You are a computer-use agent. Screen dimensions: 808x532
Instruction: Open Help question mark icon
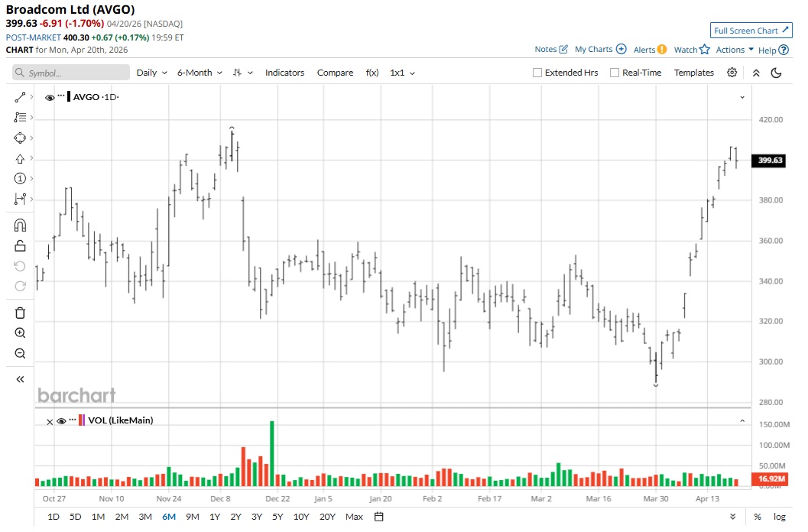coord(784,50)
